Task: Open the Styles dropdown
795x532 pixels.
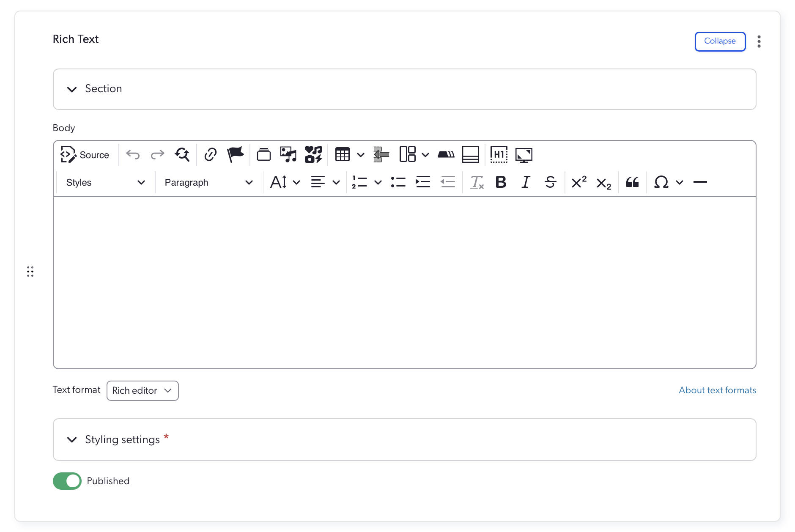Action: (x=105, y=183)
